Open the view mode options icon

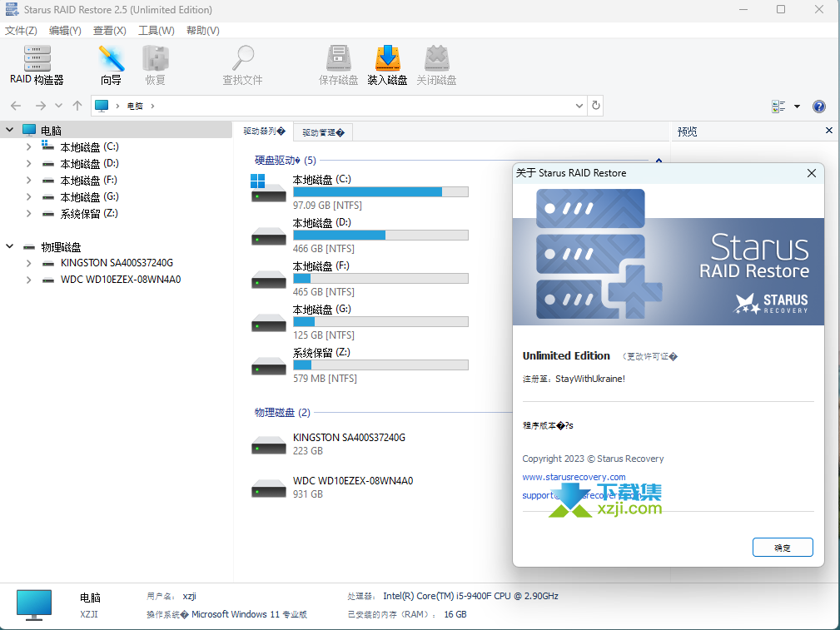pyautogui.click(x=778, y=106)
